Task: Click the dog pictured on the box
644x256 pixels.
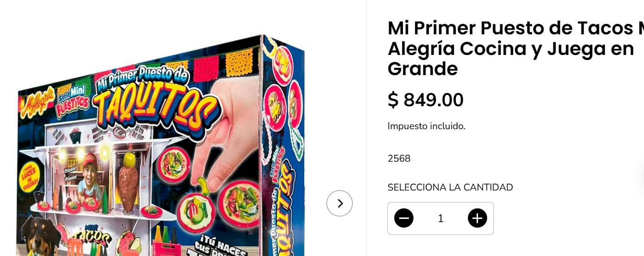Action: (x=42, y=236)
